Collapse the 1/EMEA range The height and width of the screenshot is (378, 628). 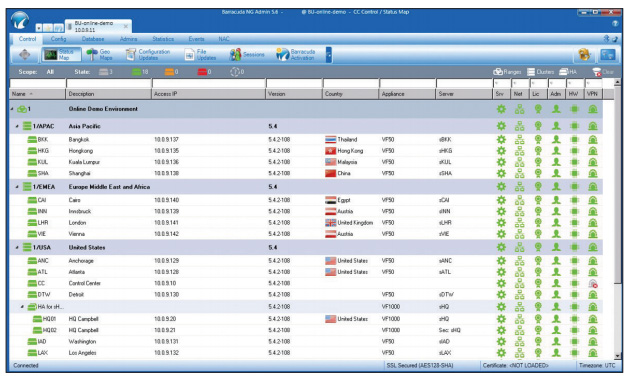tap(17, 187)
